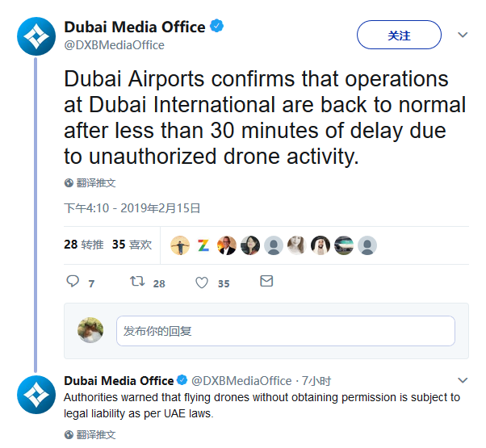Click the reply speech-bubble icon

73,282
